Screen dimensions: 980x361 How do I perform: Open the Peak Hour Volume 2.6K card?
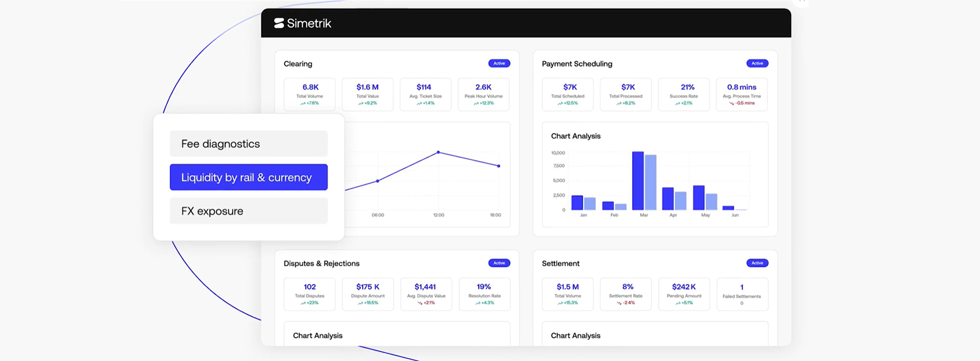click(x=483, y=94)
